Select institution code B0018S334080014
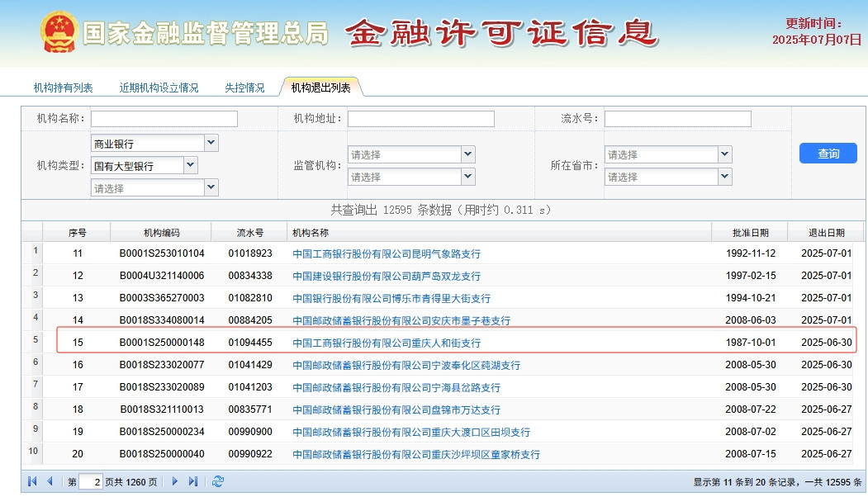Image resolution: width=868 pixels, height=497 pixels. (162, 319)
